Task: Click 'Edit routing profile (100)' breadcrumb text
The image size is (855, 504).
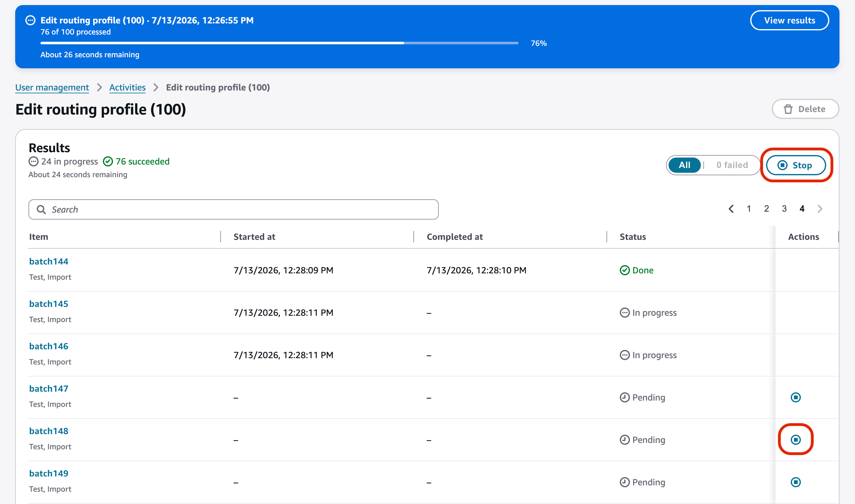Action: click(x=218, y=88)
